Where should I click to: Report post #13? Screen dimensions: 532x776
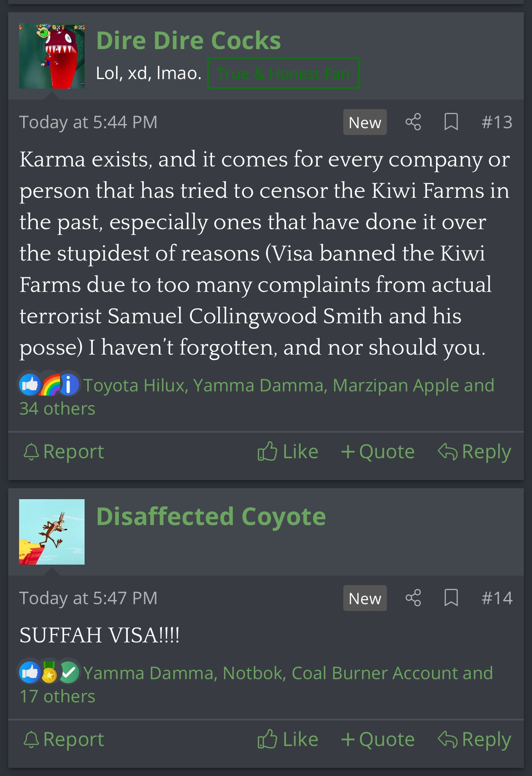(64, 452)
